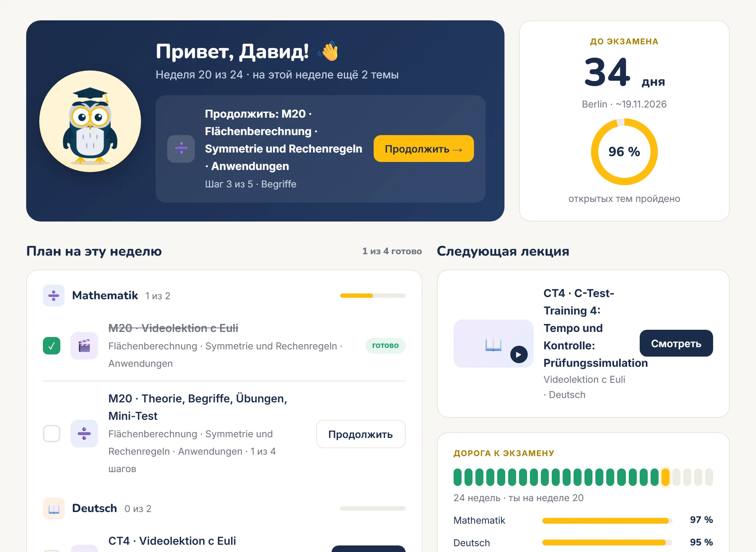Click the Deutsch 95 % exam progress bar
Image resolution: width=756 pixels, height=552 pixels.
607,543
